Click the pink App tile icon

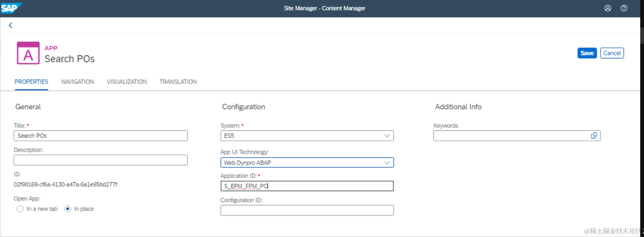pos(28,53)
